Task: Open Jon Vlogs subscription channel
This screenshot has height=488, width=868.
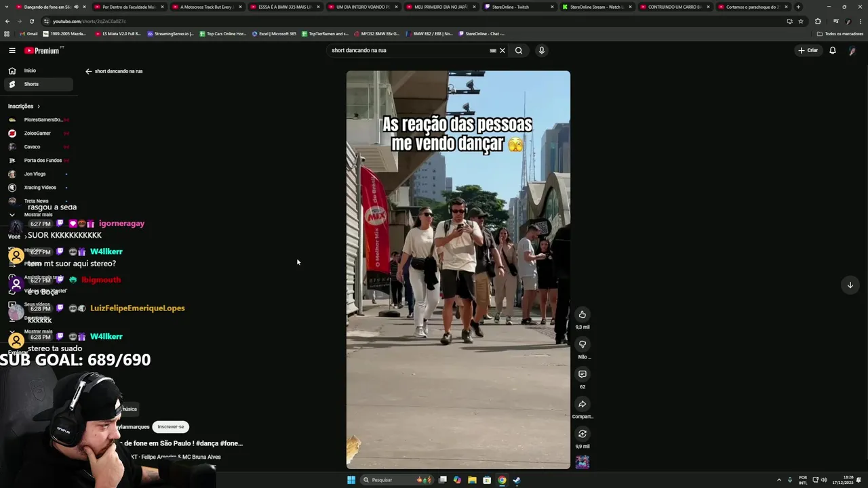Action: pyautogui.click(x=38, y=174)
